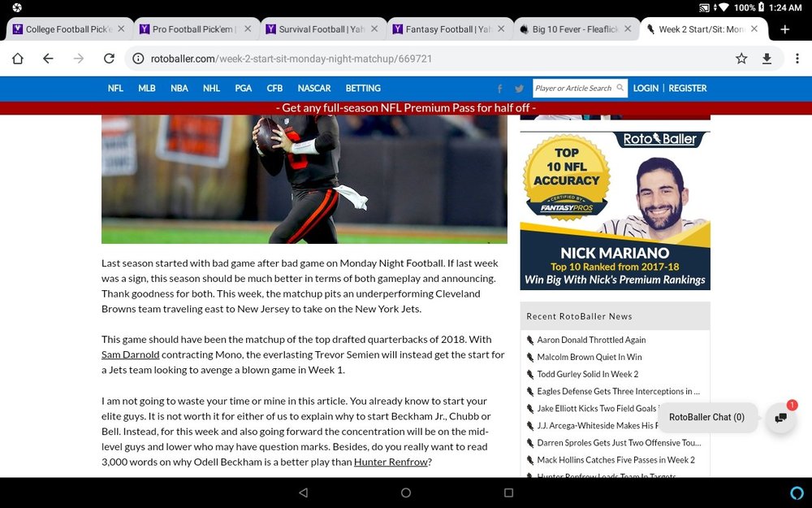The image size is (812, 508).
Task: Open the Hunter Renfrow player link
Action: pos(391,462)
